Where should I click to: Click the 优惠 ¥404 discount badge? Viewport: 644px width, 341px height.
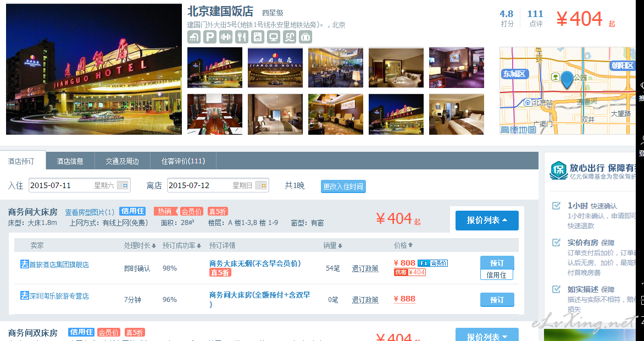click(409, 272)
